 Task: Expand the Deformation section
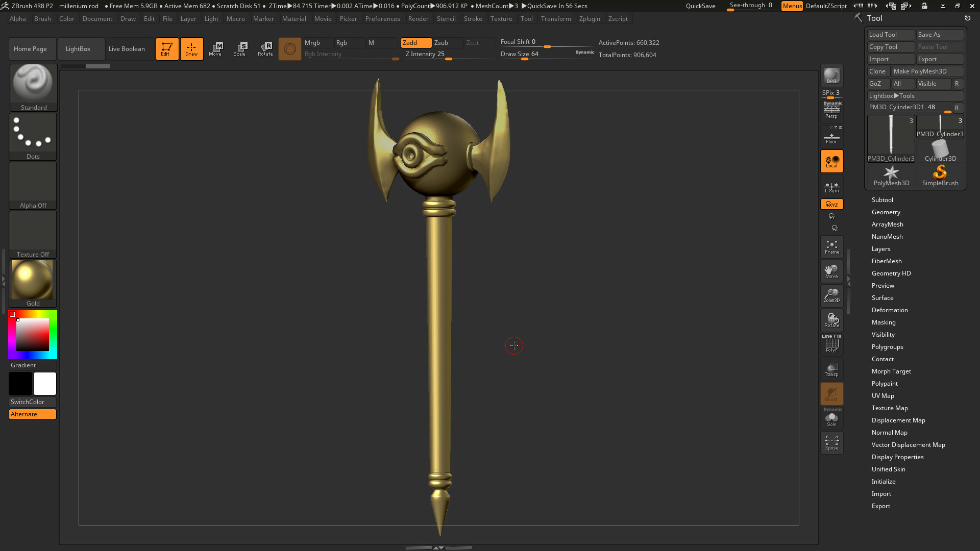coord(889,310)
